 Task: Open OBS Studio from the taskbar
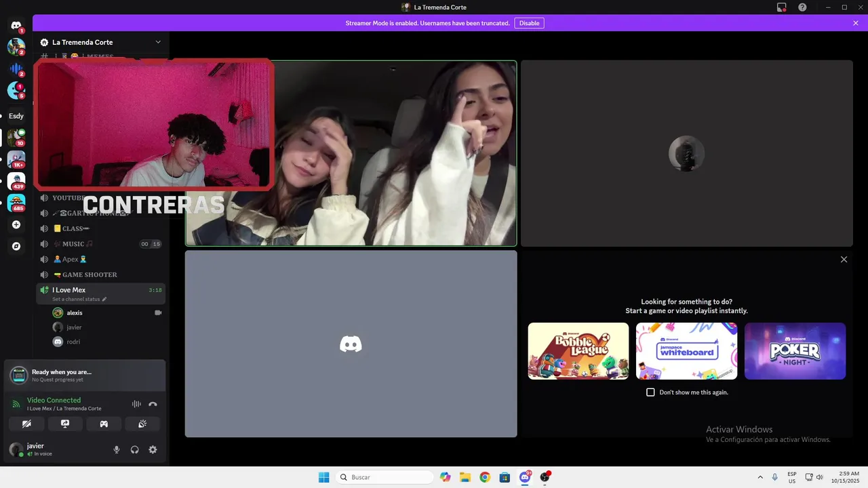point(545,477)
